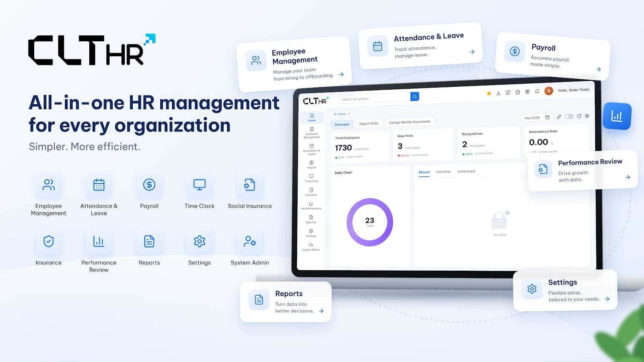This screenshot has width=644, height=362.
Task: Select the Absent tab
Action: coord(424,172)
